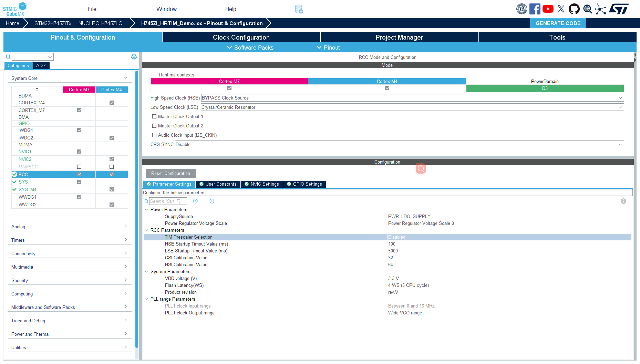This screenshot has height=364, width=640.
Task: Click the sort arrow icon above BDMA
Action: pos(37,89)
